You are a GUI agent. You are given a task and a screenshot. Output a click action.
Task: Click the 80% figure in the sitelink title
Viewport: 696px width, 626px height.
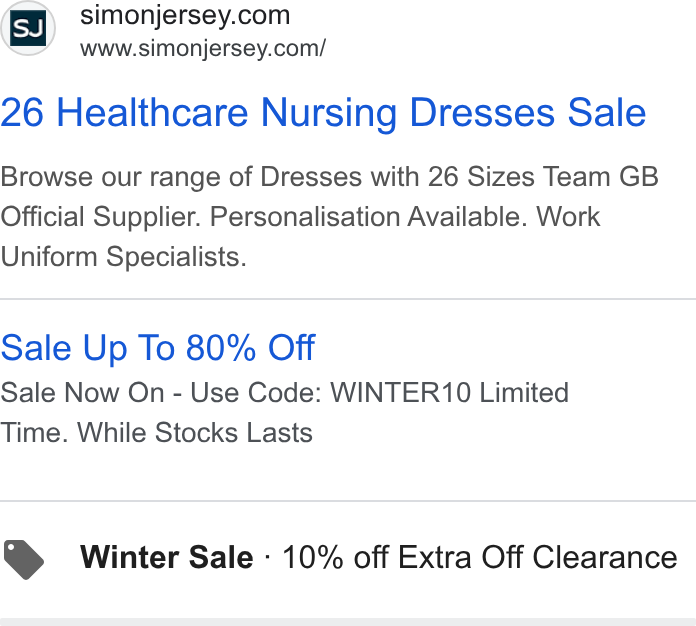(221, 348)
